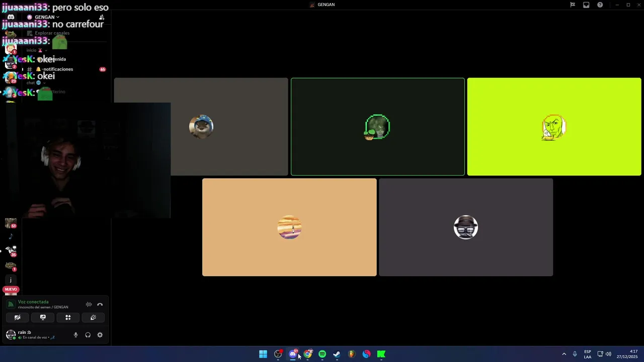644x362 pixels.
Task: Open the Discord direct messages home icon
Action: click(11, 17)
